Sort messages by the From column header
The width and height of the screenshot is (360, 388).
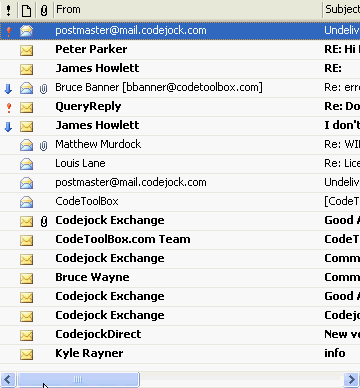pyautogui.click(x=188, y=10)
